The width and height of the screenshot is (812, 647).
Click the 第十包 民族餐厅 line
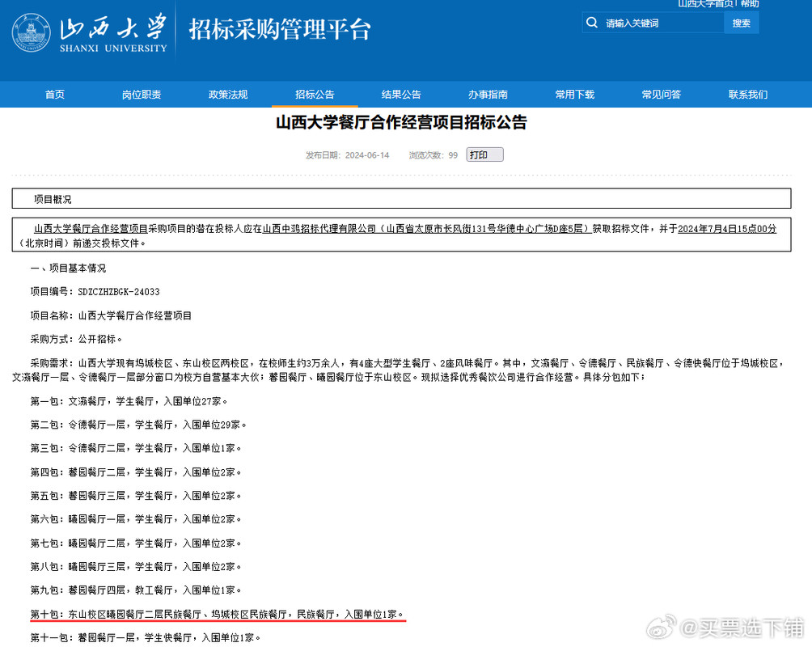click(x=217, y=615)
